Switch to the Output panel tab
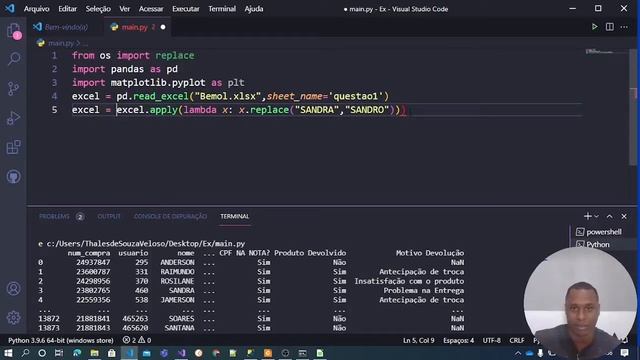This screenshot has height=360, width=640. pos(109,216)
